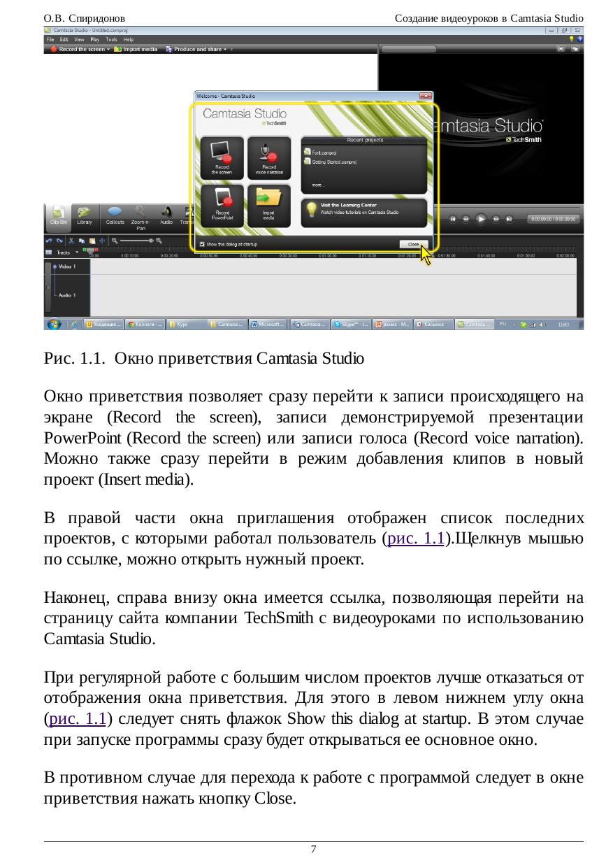This screenshot has height=868, width=613.
Task: Click the timeline zoom-out magnifier
Action: coord(115,241)
